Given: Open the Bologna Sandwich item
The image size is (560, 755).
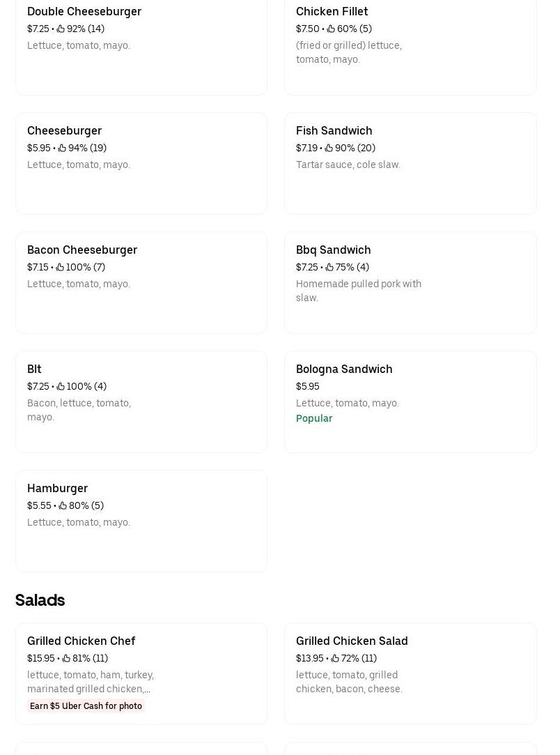Looking at the screenshot, I should tap(410, 402).
